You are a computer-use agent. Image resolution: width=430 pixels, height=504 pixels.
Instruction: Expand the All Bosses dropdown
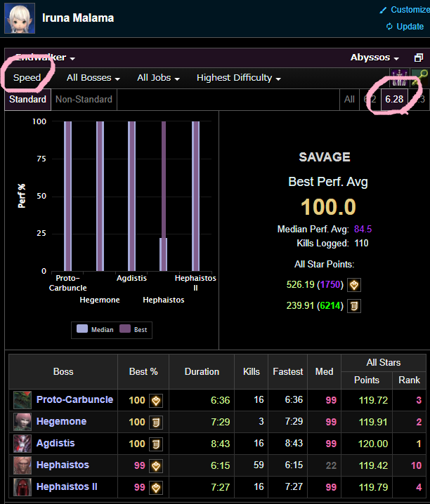93,78
